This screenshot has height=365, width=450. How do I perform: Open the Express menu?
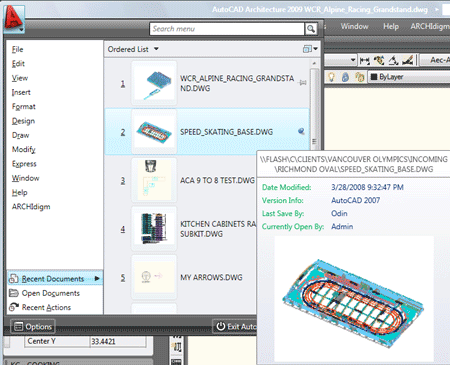coord(24,164)
